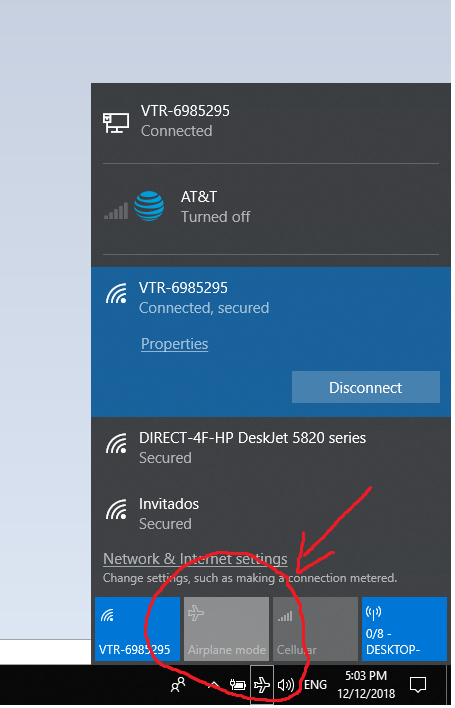The image size is (455, 708).
Task: Open the volume speaker icon
Action: pyautogui.click(x=285, y=687)
